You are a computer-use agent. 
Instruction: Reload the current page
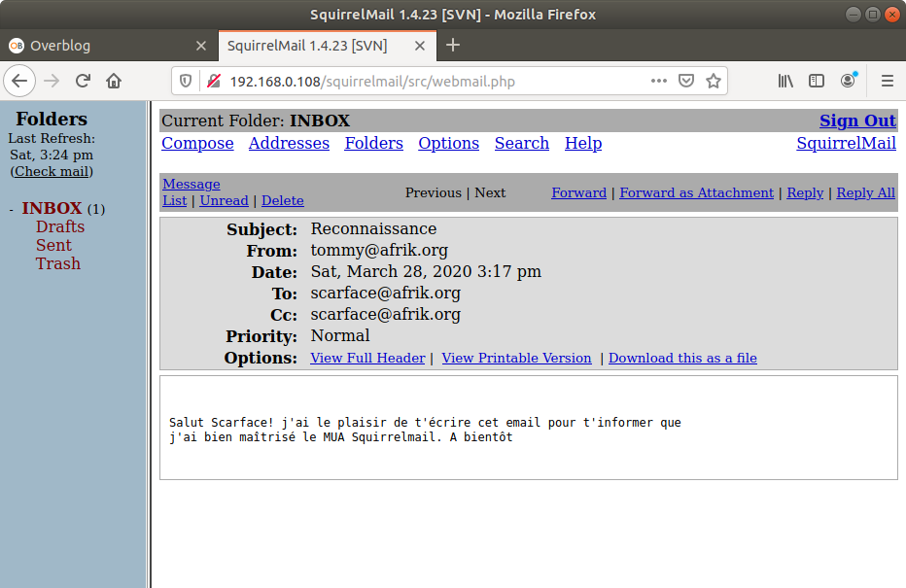point(84,81)
